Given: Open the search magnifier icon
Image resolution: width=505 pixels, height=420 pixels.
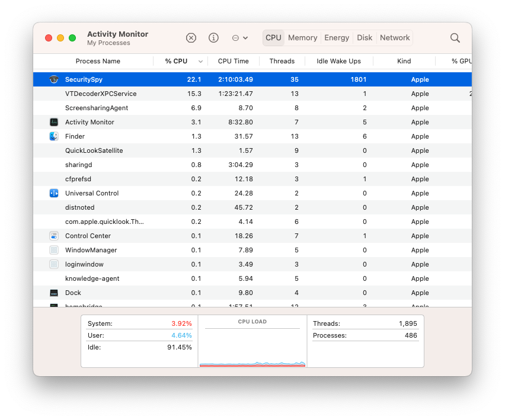Looking at the screenshot, I should pos(455,38).
